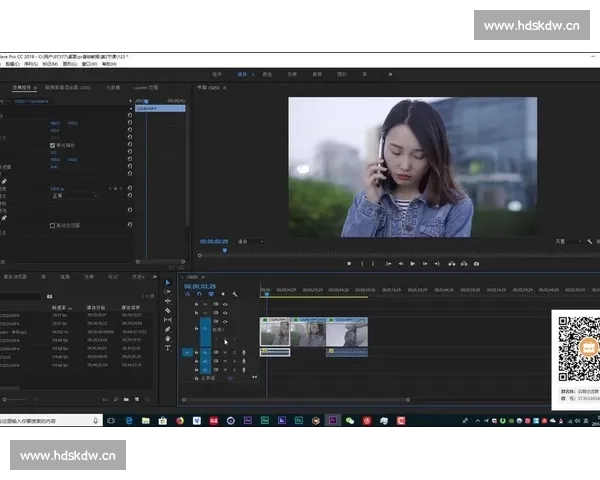Select the Hand tool

(x=168, y=339)
